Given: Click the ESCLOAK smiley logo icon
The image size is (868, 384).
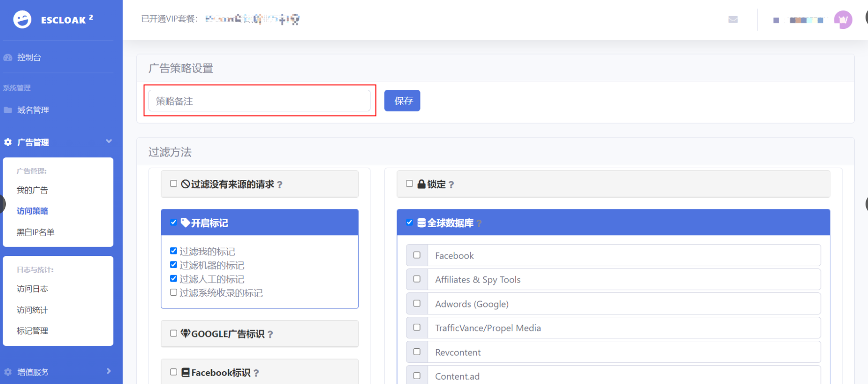Looking at the screenshot, I should click(x=22, y=20).
